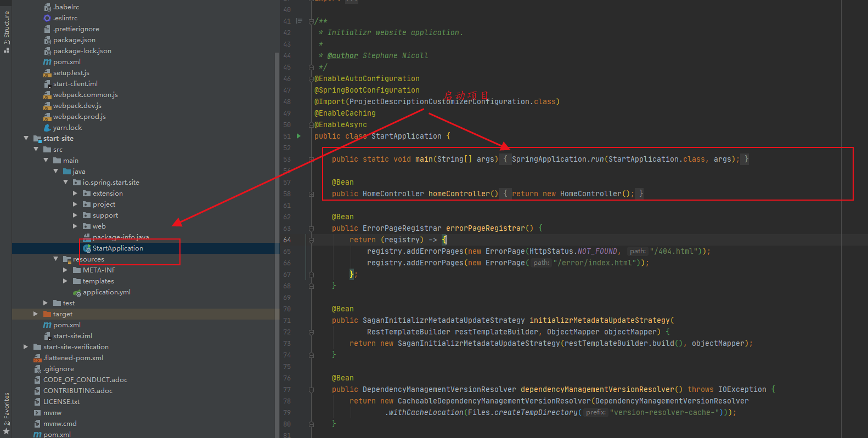This screenshot has height=438, width=868.
Task: Collapse the start-site module node
Action: 26,138
